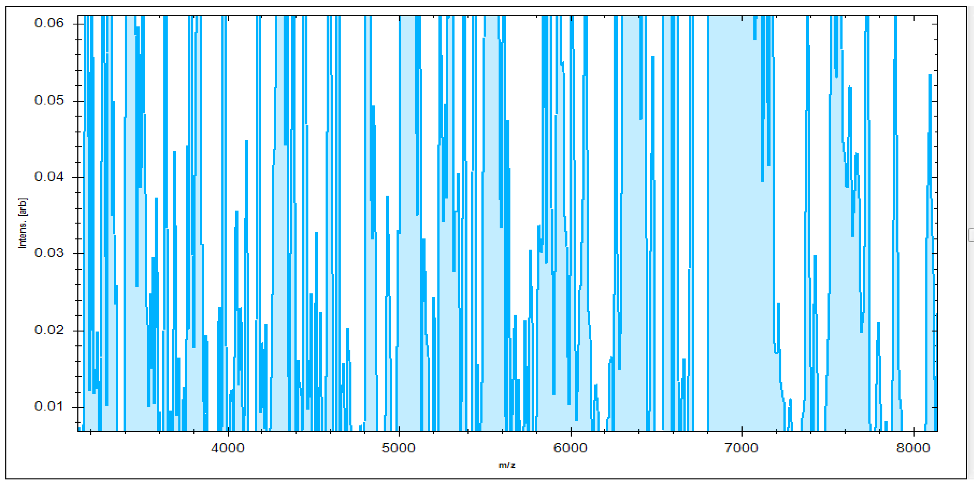The width and height of the screenshot is (980, 490).
Task: Click the 0.03 intensity axis label
Action: pyautogui.click(x=49, y=253)
